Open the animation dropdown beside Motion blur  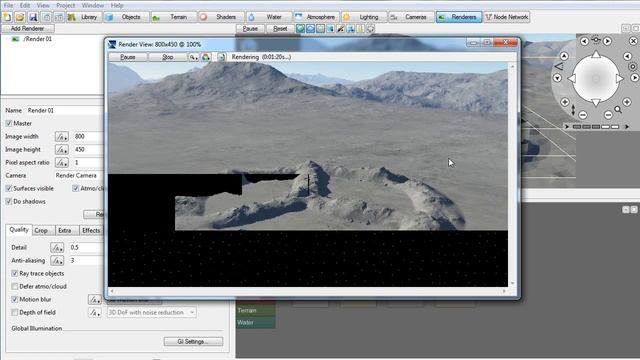[x=95, y=300]
